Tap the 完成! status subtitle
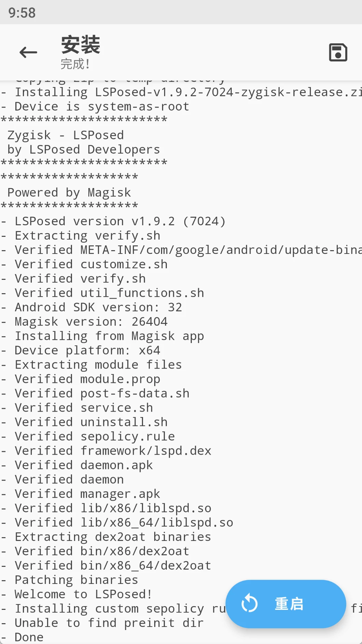 (x=75, y=64)
